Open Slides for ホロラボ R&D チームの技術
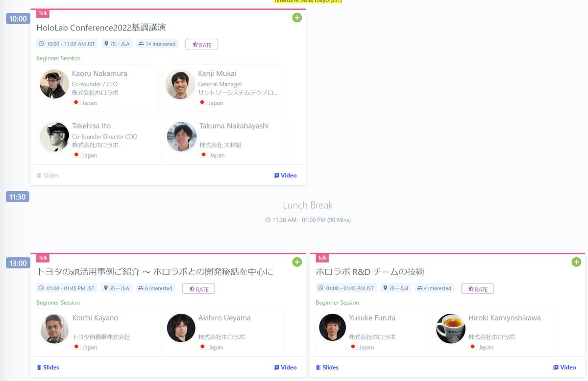This screenshot has width=588, height=381. (327, 367)
